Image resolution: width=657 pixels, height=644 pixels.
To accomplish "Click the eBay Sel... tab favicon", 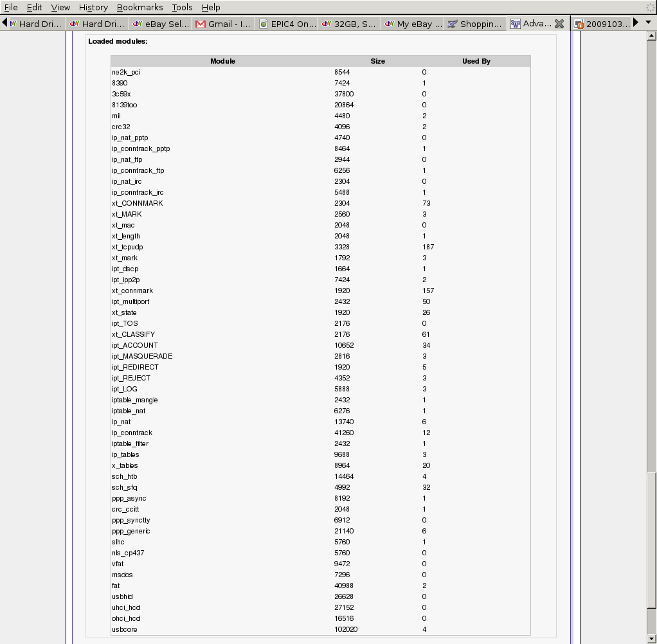I will pos(138,24).
